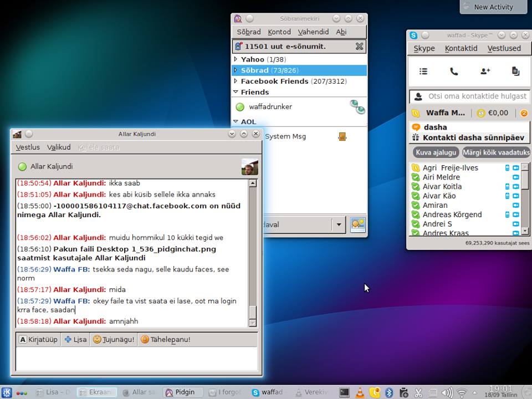
Task: Click the clipboard Klipper scissors tray icon
Action: (x=418, y=392)
